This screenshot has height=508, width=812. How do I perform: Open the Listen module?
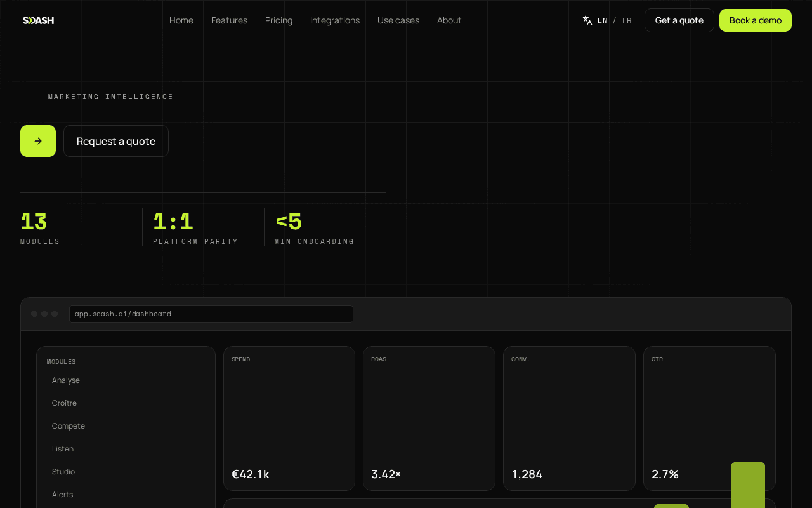click(63, 449)
